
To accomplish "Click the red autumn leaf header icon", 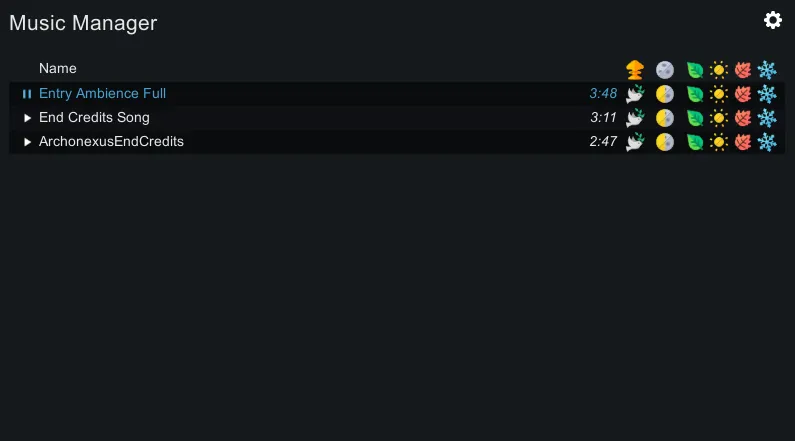I will [x=743, y=70].
